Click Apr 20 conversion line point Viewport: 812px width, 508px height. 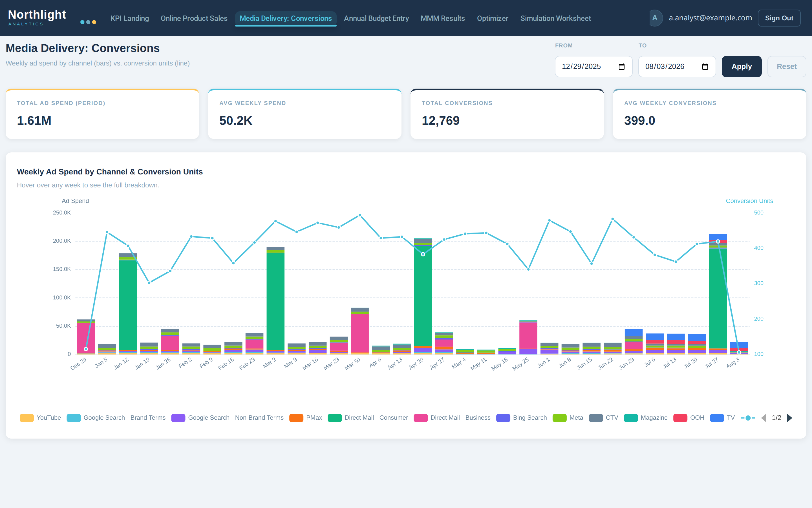click(x=423, y=254)
